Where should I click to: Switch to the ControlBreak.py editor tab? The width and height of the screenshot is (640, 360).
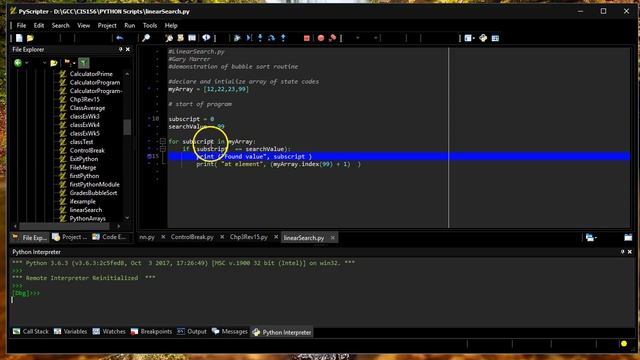point(192,237)
